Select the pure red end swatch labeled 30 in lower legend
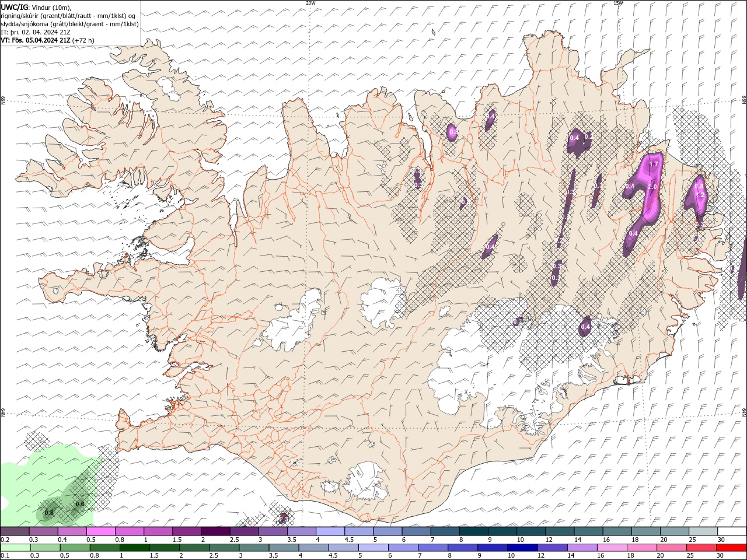747x560 pixels. pos(731,548)
